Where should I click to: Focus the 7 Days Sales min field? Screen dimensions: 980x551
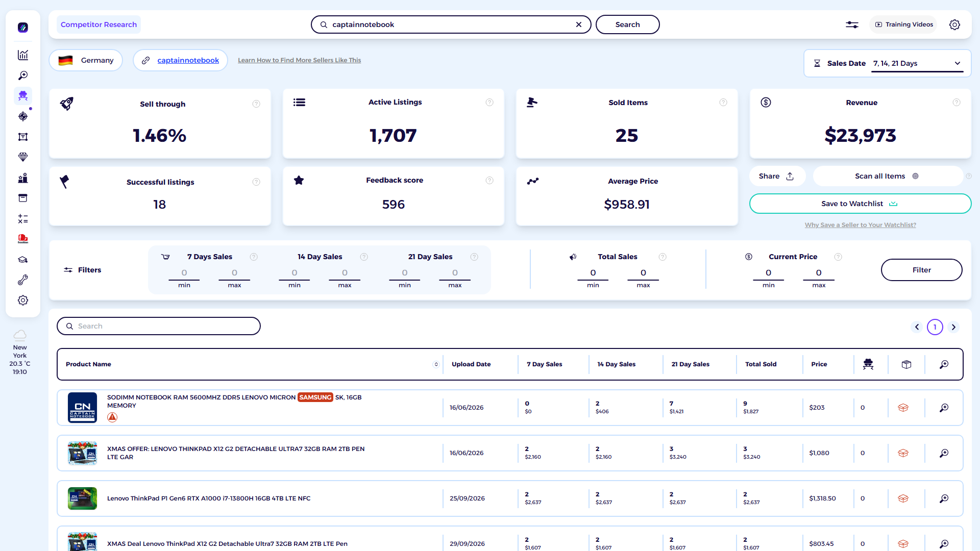tap(184, 273)
